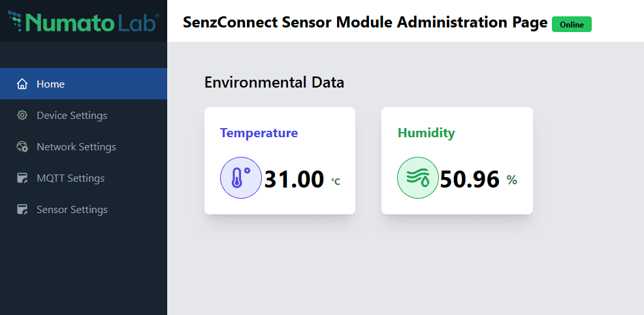Click the SenzConnect administration page title
The width and height of the screenshot is (644, 315).
[x=365, y=22]
